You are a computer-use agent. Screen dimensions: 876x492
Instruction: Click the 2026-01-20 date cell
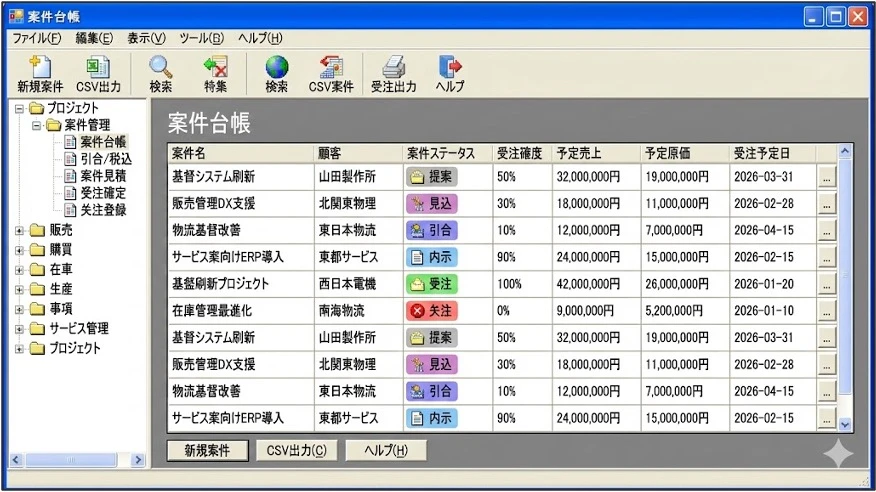773,284
